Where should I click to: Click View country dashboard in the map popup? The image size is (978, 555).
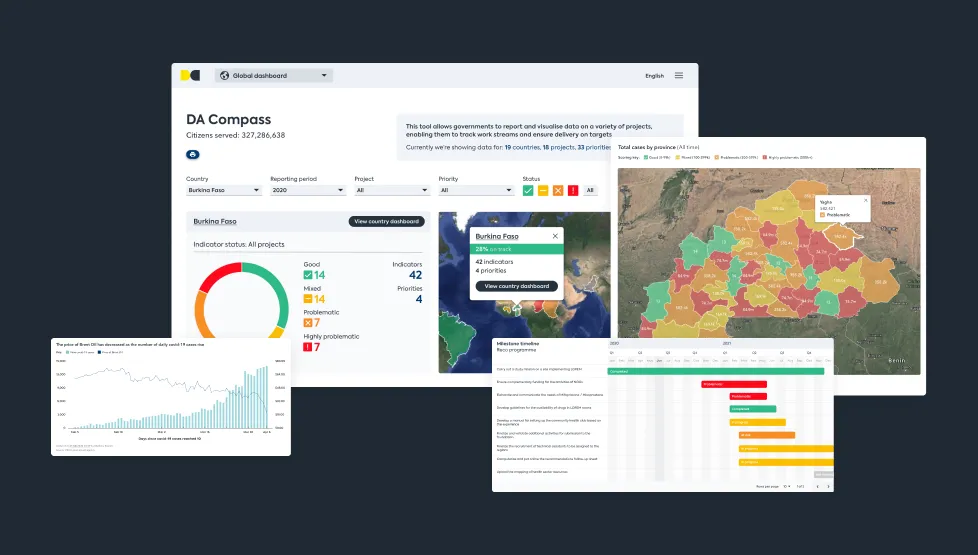[x=516, y=286]
